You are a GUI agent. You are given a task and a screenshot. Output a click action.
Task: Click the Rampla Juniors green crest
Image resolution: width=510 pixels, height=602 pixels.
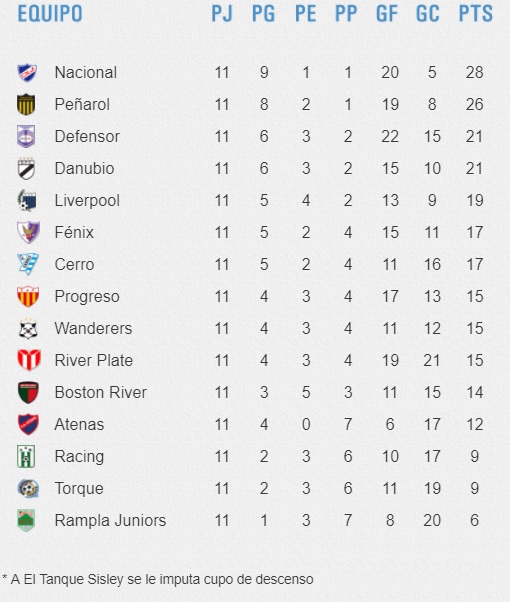pyautogui.click(x=26, y=520)
